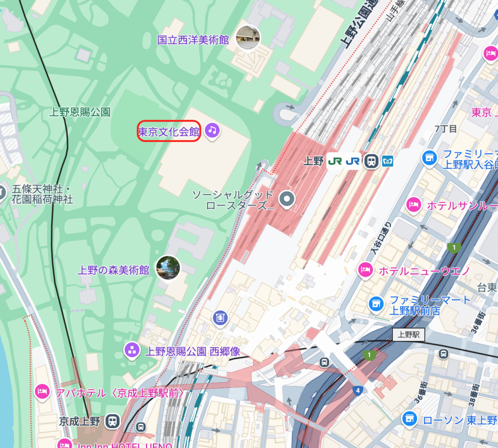
Task: Open the 国立西洋美術館 photo thumbnail
Action: click(248, 38)
